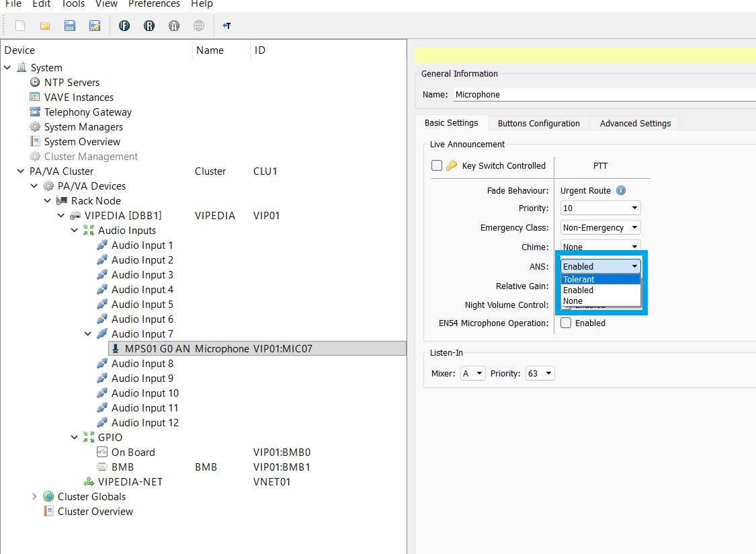Click the System Managers gear icon
This screenshot has width=756, height=554.
[x=35, y=127]
